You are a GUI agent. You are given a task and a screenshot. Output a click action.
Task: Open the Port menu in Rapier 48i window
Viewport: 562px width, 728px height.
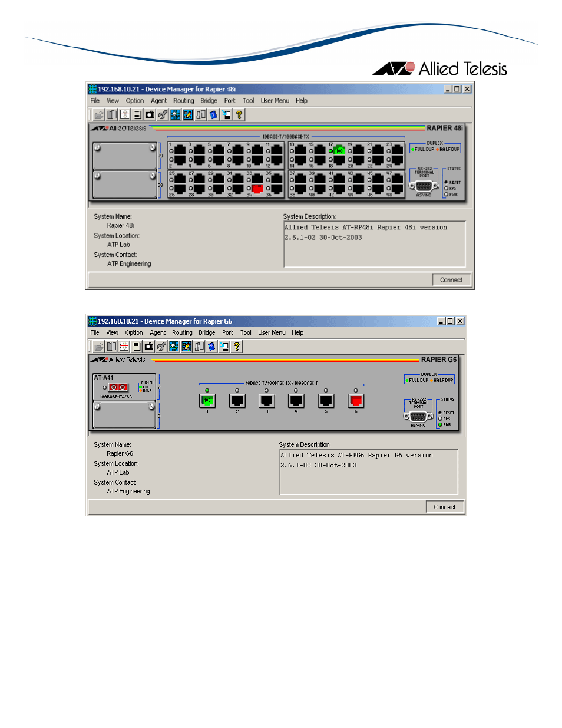tap(230, 101)
